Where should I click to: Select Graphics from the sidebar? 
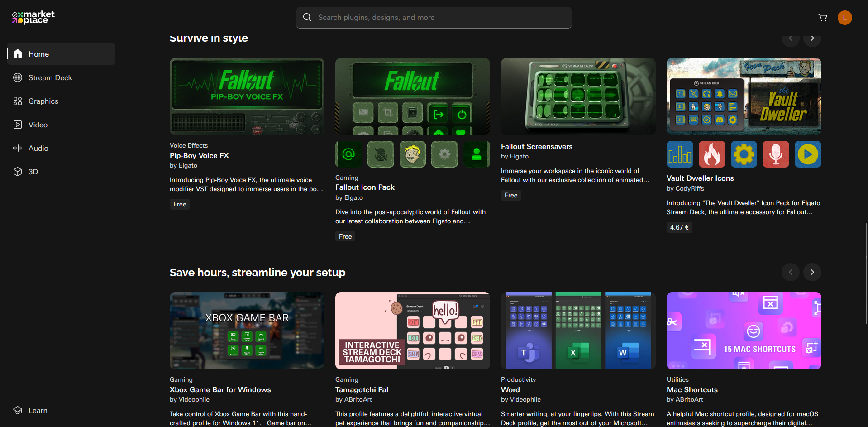[x=43, y=101]
